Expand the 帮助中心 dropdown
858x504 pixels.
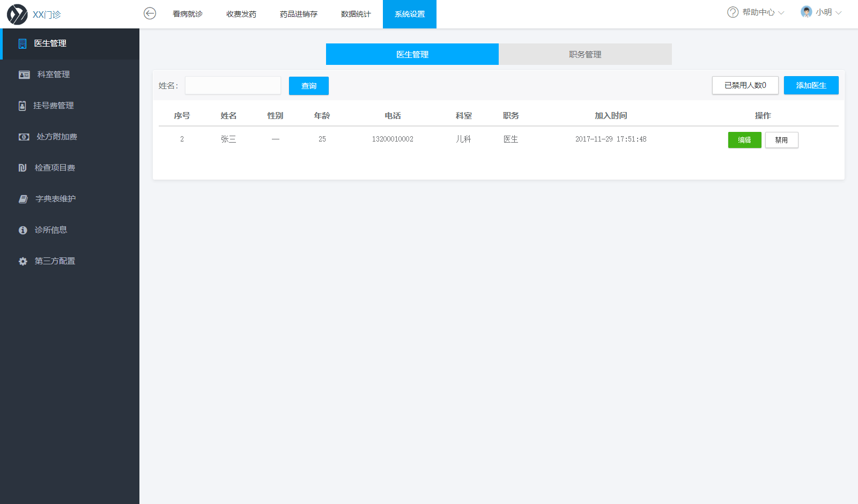[x=756, y=12]
